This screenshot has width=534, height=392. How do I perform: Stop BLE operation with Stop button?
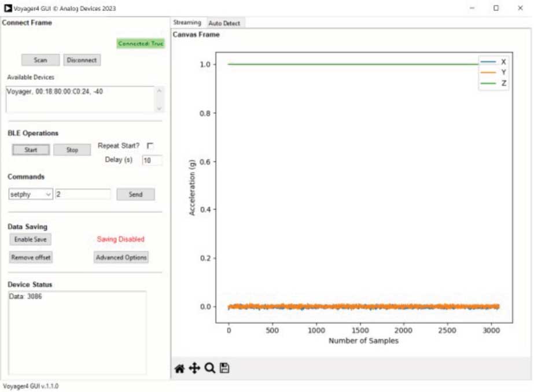click(72, 150)
